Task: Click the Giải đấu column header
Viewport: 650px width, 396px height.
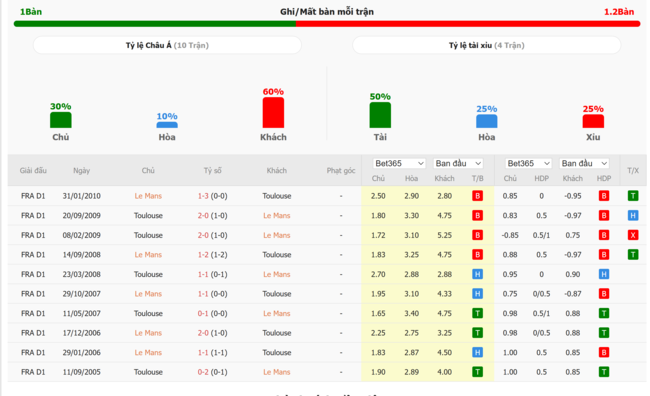Action: point(33,170)
